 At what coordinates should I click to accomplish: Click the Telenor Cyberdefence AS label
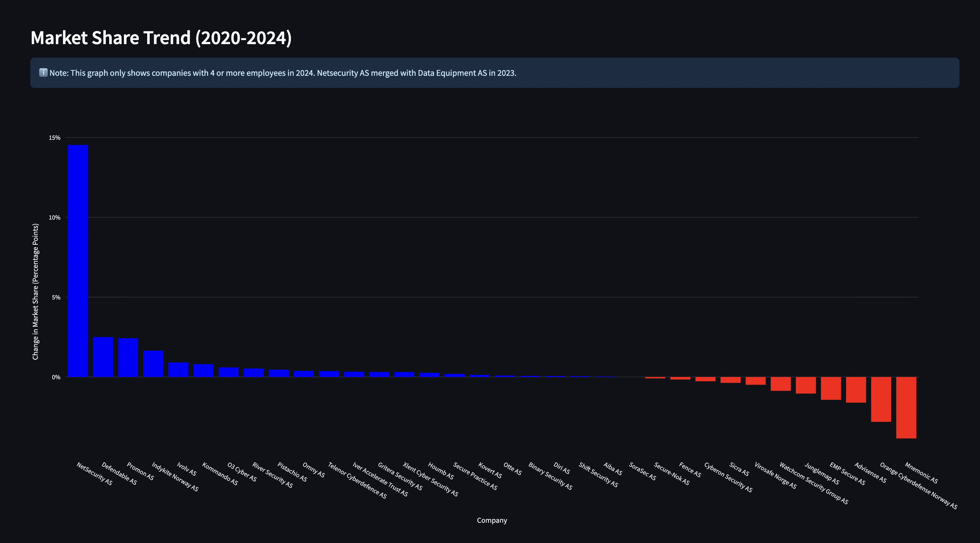click(357, 480)
